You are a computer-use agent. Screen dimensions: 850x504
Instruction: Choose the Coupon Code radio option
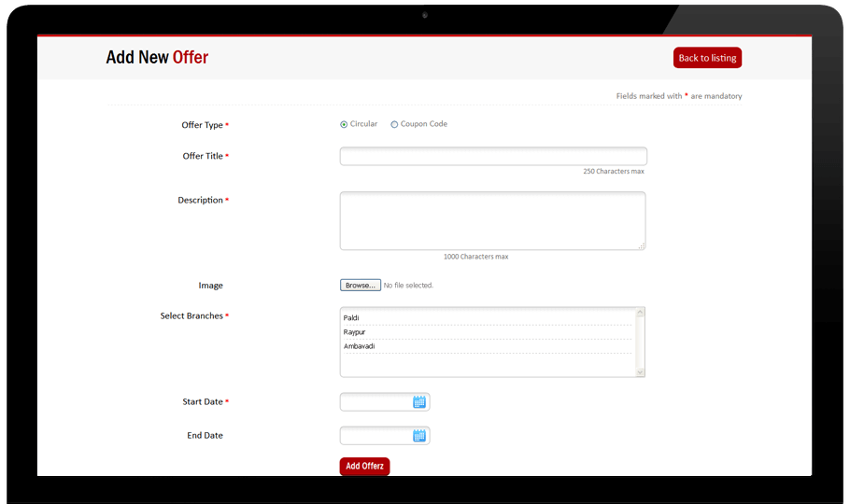(394, 124)
